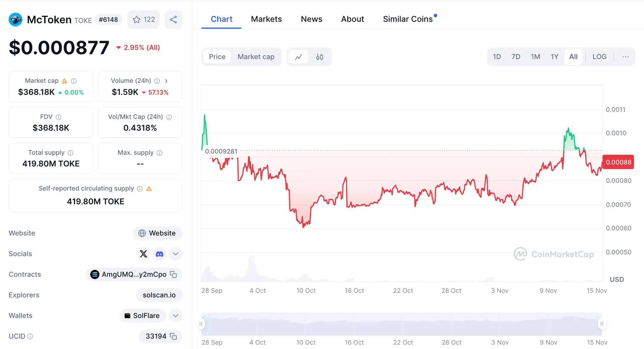
Task: Switch to the Markets tab
Action: click(x=266, y=19)
